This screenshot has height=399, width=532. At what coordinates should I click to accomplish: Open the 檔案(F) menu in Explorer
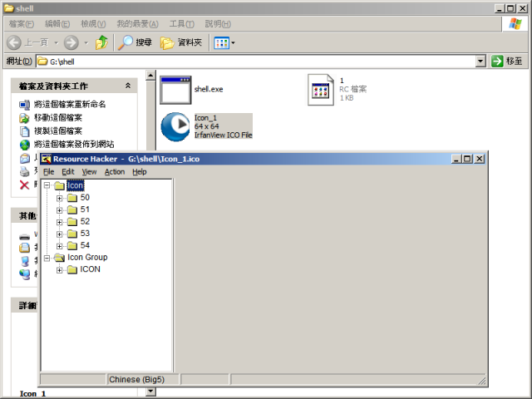point(22,24)
